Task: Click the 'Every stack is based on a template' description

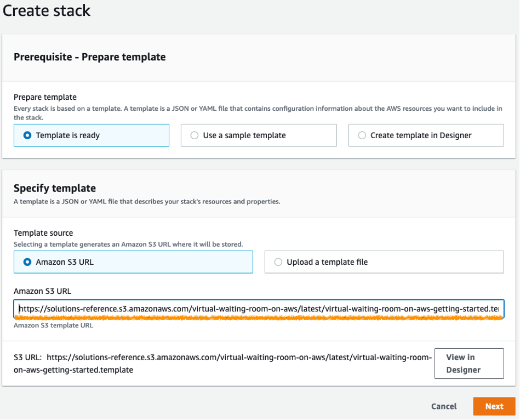Action: tap(258, 109)
